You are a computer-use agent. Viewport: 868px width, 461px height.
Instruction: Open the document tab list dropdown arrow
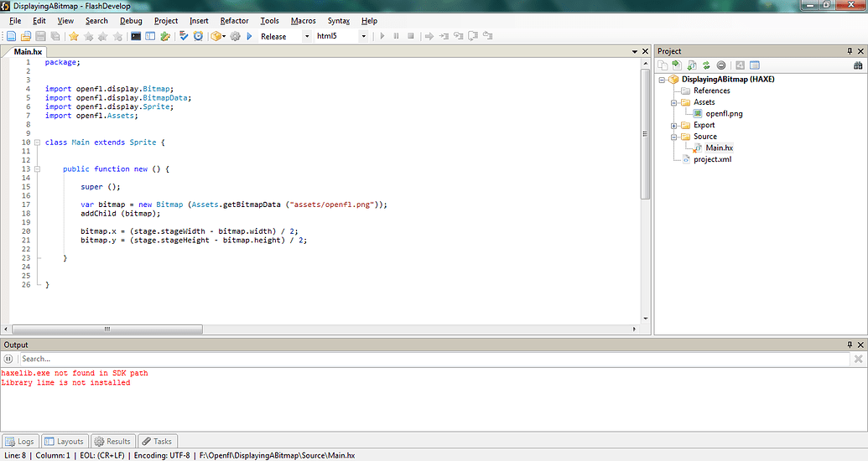(x=635, y=51)
